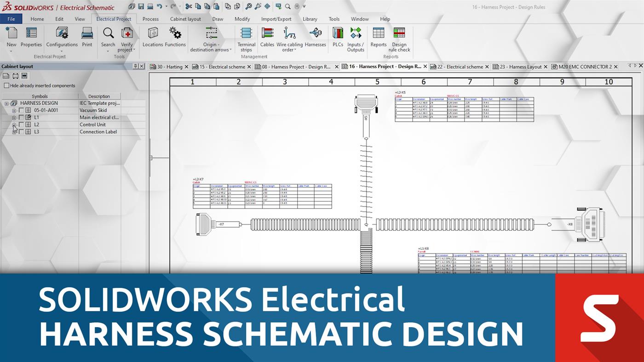The width and height of the screenshot is (644, 362).
Task: Open the Cables tool
Action: [x=266, y=34]
